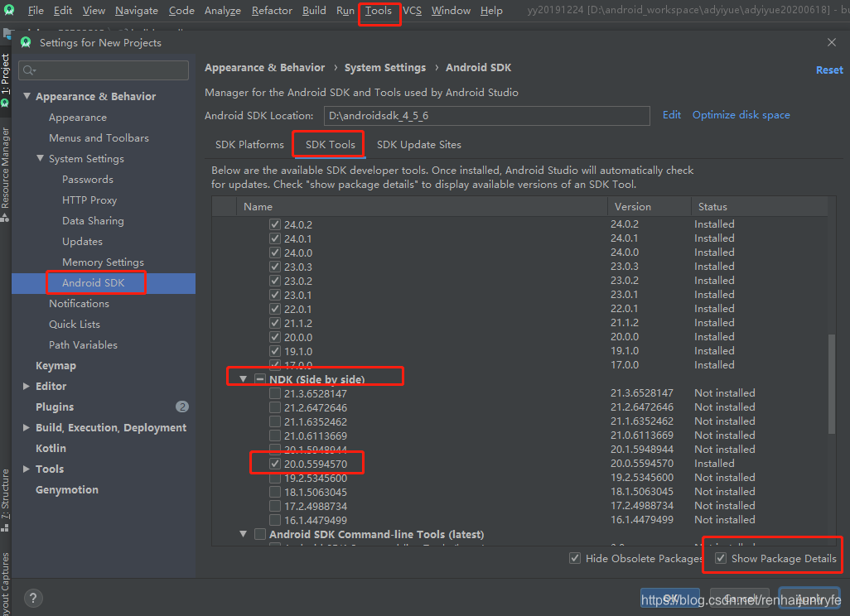The width and height of the screenshot is (850, 616).
Task: Uncheck the 19.1.0 build tools checkbox
Action: coord(275,351)
